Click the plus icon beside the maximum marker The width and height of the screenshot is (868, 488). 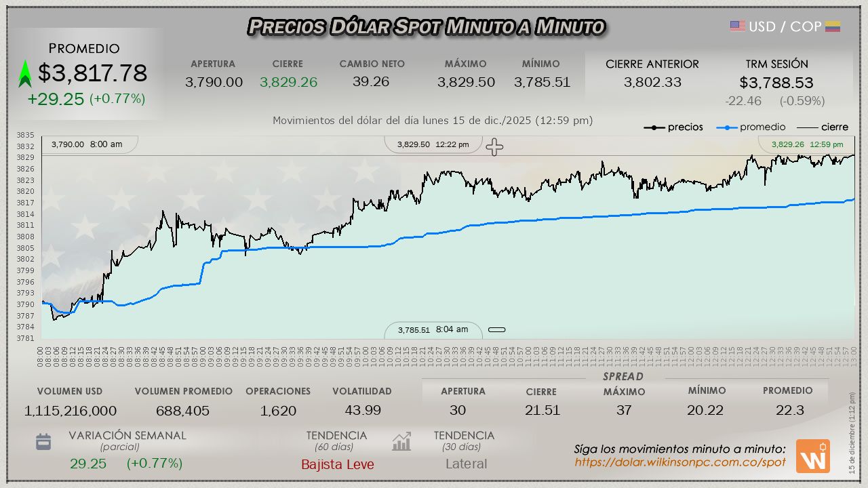[494, 147]
